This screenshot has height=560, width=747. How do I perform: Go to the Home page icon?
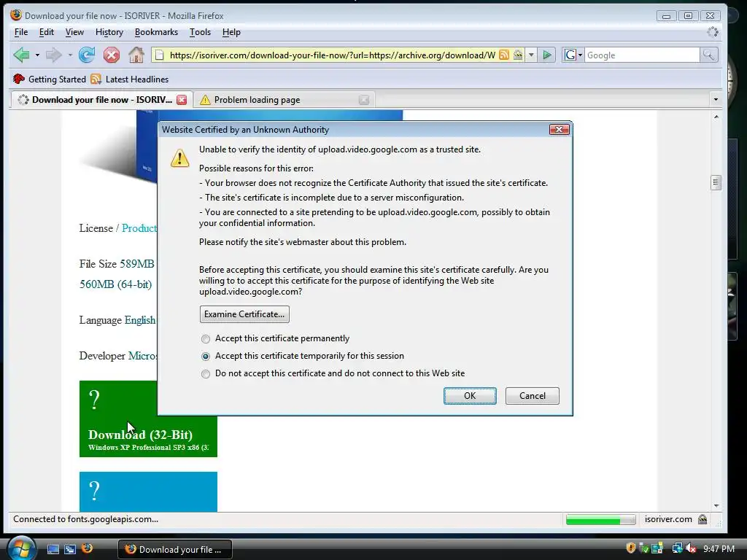click(x=136, y=55)
